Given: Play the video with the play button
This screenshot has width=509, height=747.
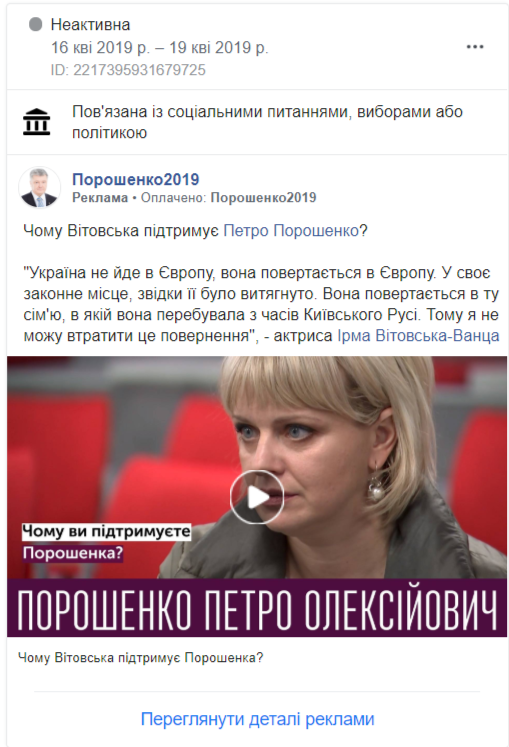Looking at the screenshot, I should pyautogui.click(x=257, y=497).
